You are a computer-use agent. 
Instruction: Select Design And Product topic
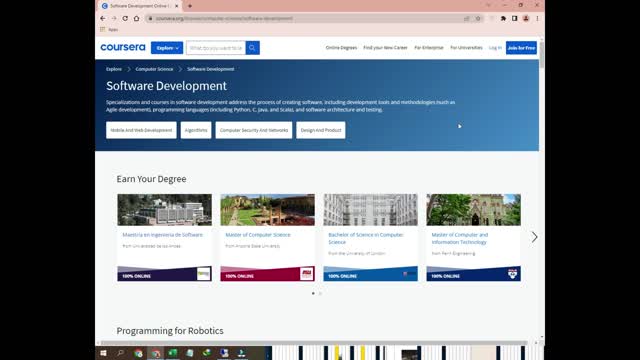click(321, 130)
